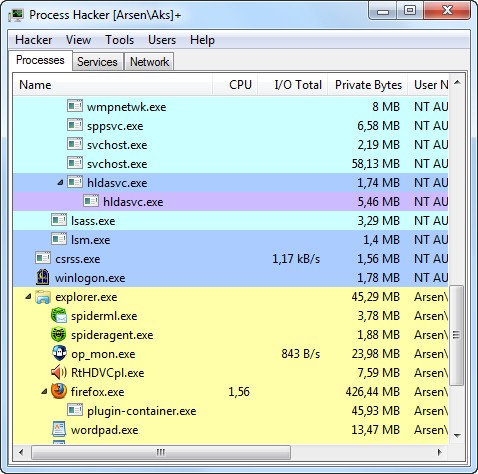
Task: Click the wmpnetwk.exe process icon
Action: tap(75, 106)
